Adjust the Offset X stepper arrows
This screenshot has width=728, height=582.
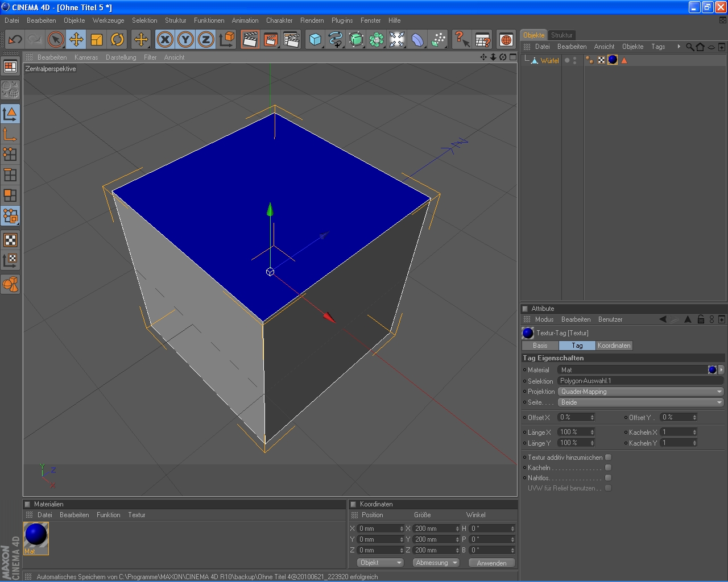pyautogui.click(x=592, y=417)
